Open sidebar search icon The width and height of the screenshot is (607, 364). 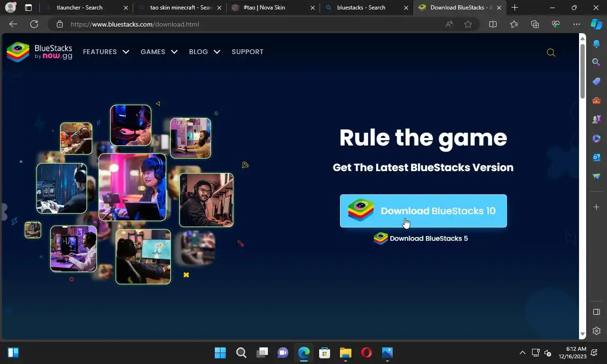click(597, 62)
